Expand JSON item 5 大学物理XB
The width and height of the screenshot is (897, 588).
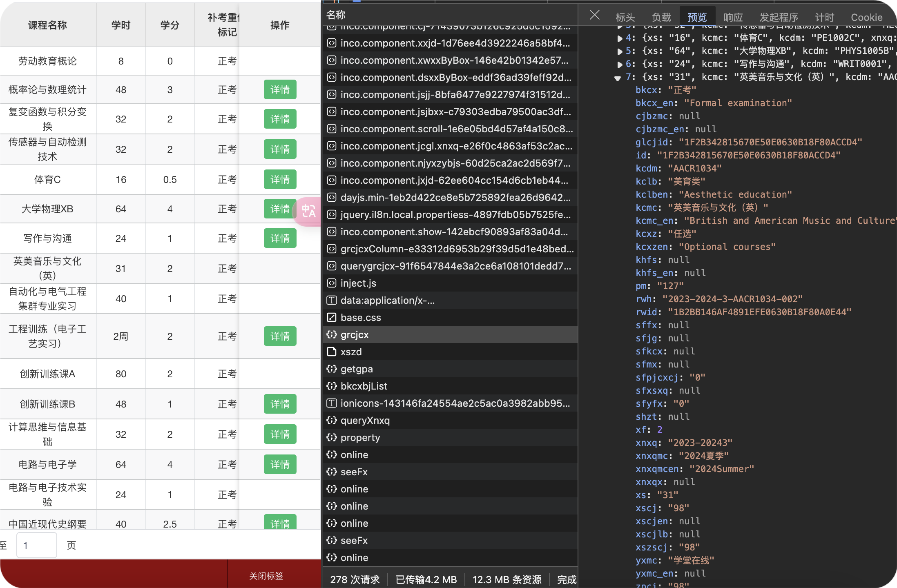click(620, 51)
